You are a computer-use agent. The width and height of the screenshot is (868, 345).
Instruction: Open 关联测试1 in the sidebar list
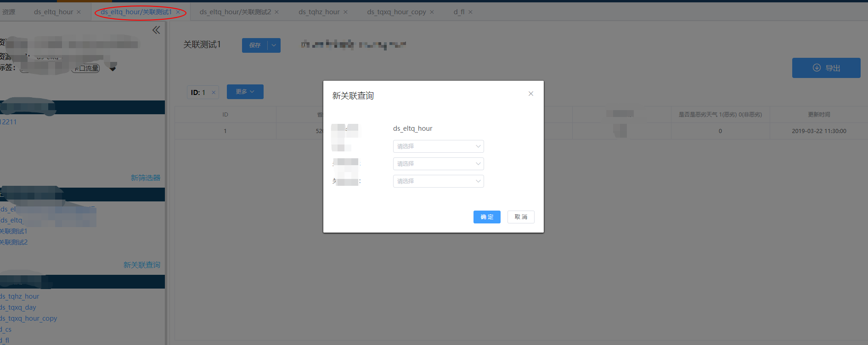click(x=13, y=231)
